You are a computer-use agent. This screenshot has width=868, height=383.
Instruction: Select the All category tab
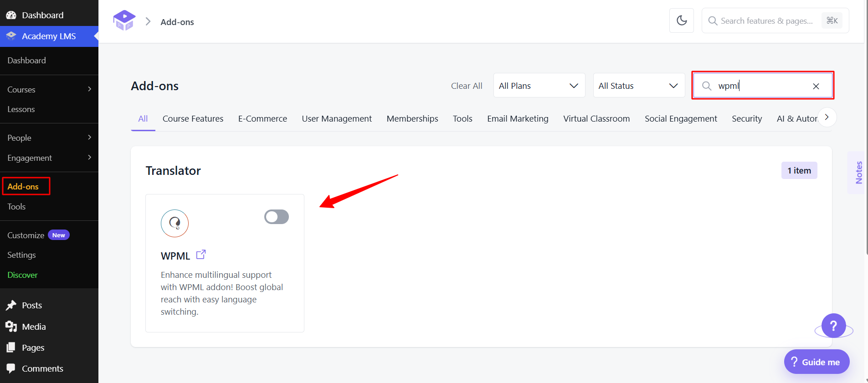(x=143, y=119)
